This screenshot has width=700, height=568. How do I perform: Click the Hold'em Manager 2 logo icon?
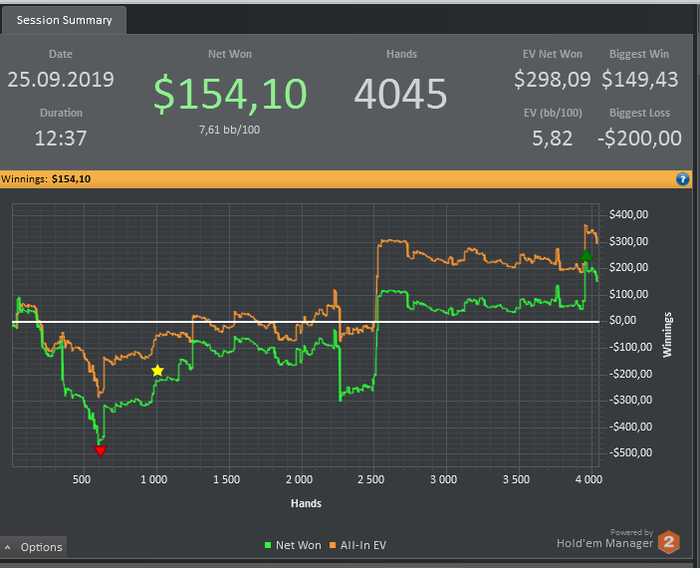pos(669,542)
